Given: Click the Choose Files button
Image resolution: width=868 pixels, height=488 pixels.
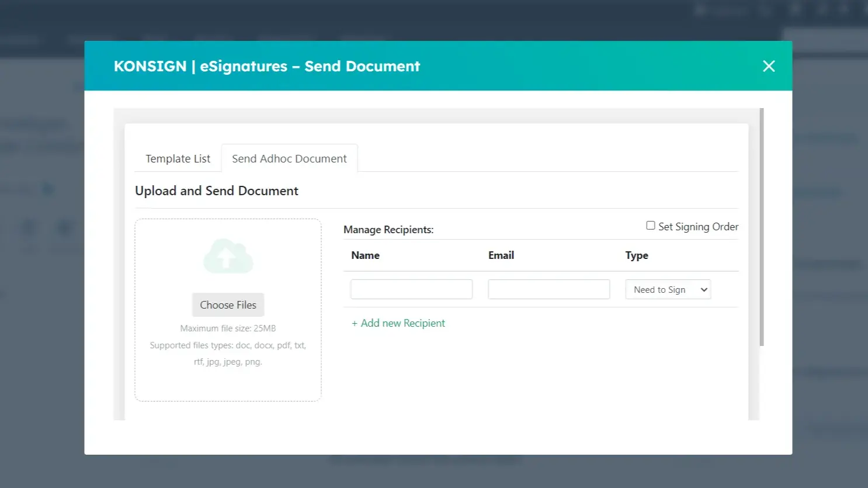Looking at the screenshot, I should tap(228, 304).
